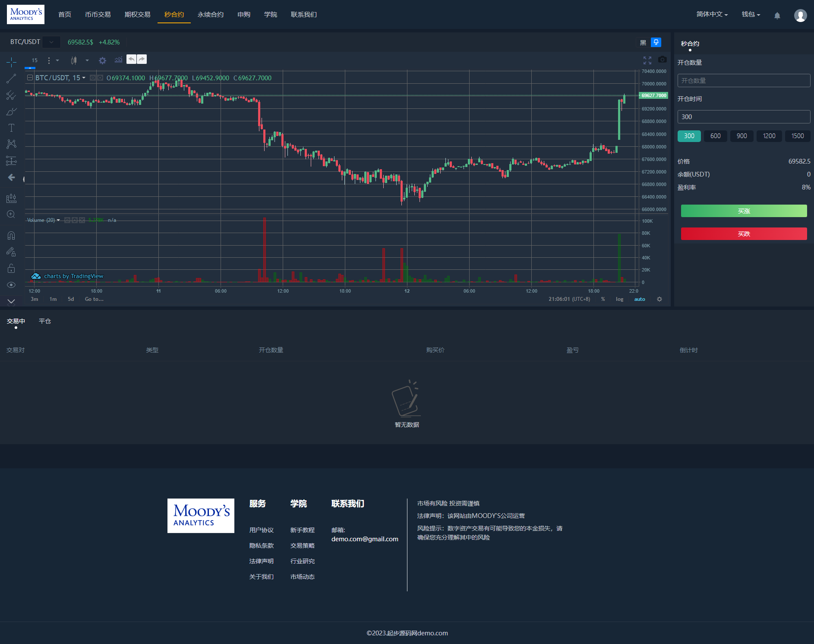Image resolution: width=814 pixels, height=644 pixels.
Task: Redo the last chart action
Action: (142, 59)
